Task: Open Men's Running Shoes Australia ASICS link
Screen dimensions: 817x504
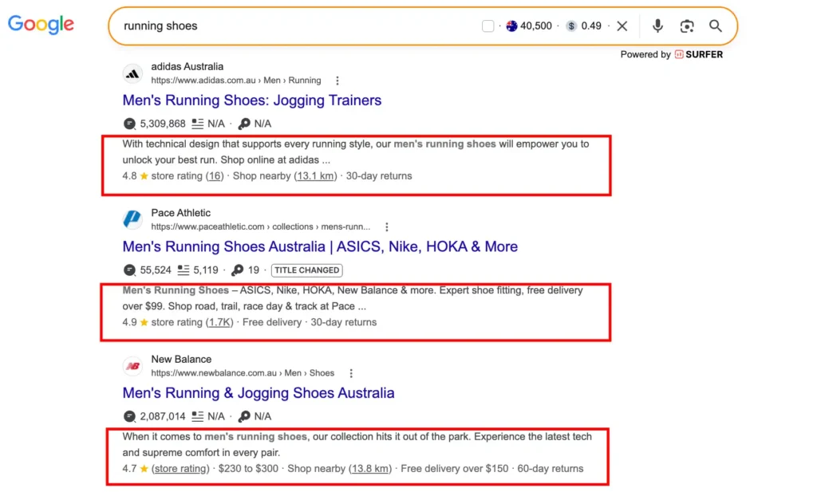Action: pos(320,246)
